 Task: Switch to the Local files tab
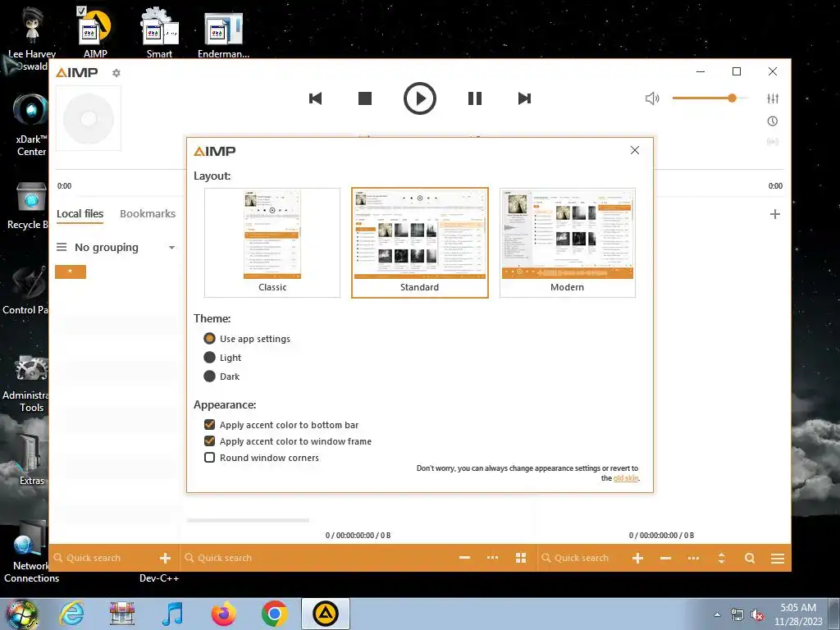coord(80,214)
